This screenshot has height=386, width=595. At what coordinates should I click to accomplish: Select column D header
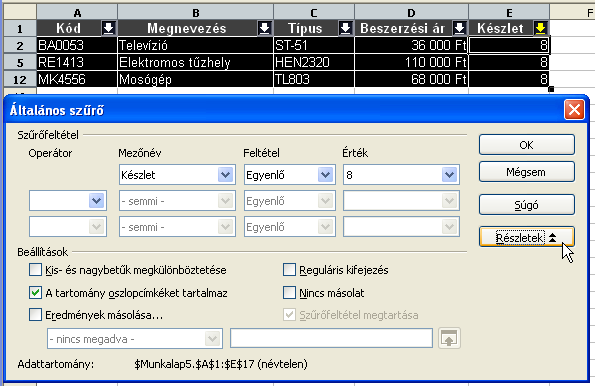[x=411, y=13]
